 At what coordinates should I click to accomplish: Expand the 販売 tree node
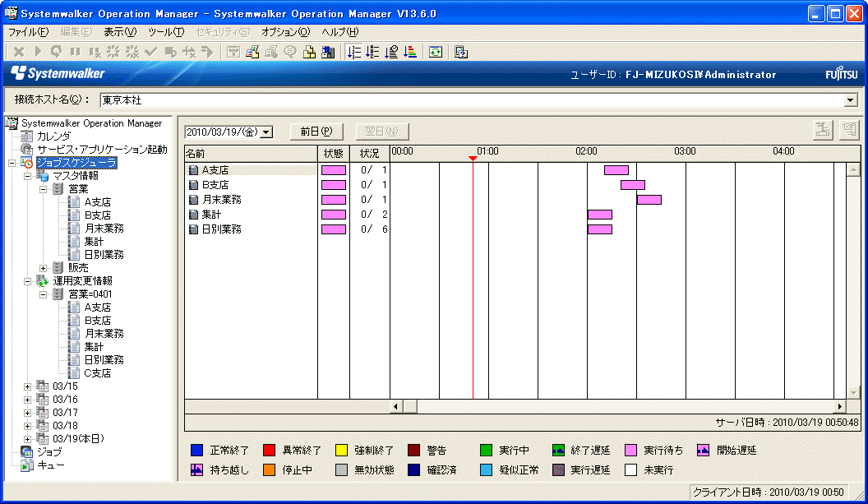44,268
